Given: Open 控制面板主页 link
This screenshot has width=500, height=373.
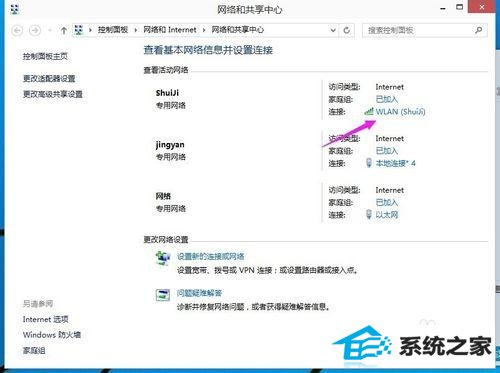Looking at the screenshot, I should click(x=45, y=56).
